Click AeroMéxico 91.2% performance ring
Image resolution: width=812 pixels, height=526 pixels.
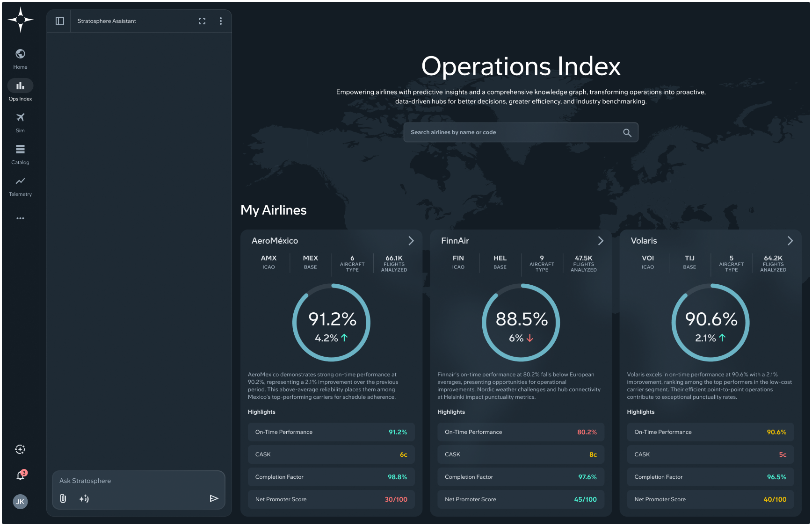[331, 323]
